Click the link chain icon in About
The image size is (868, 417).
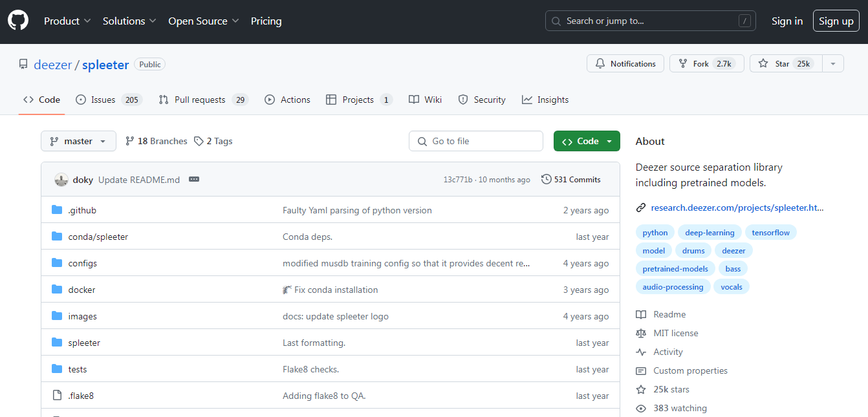[641, 208]
